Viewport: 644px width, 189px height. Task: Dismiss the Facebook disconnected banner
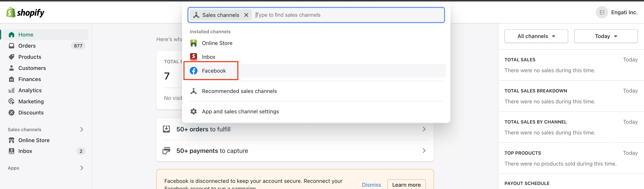[x=371, y=185]
